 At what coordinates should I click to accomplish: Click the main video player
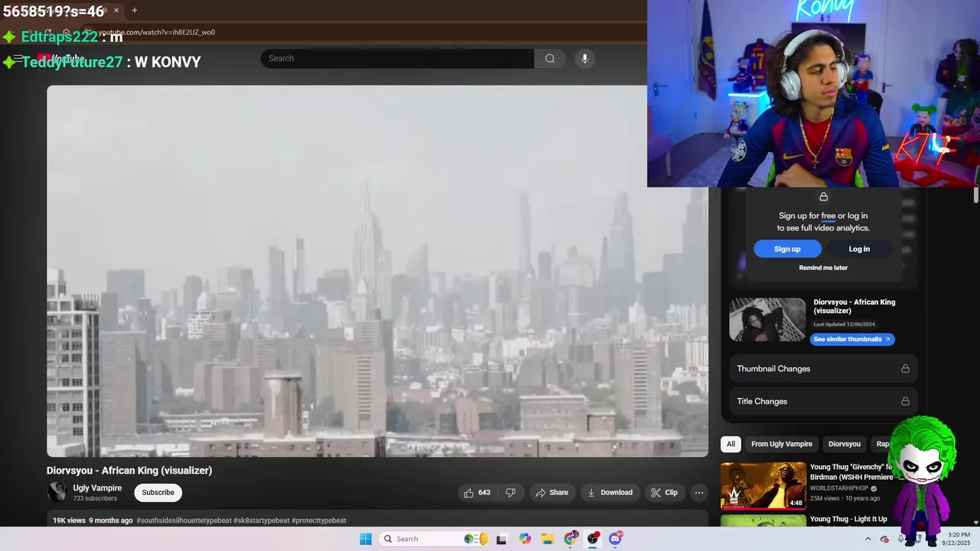pos(377,271)
